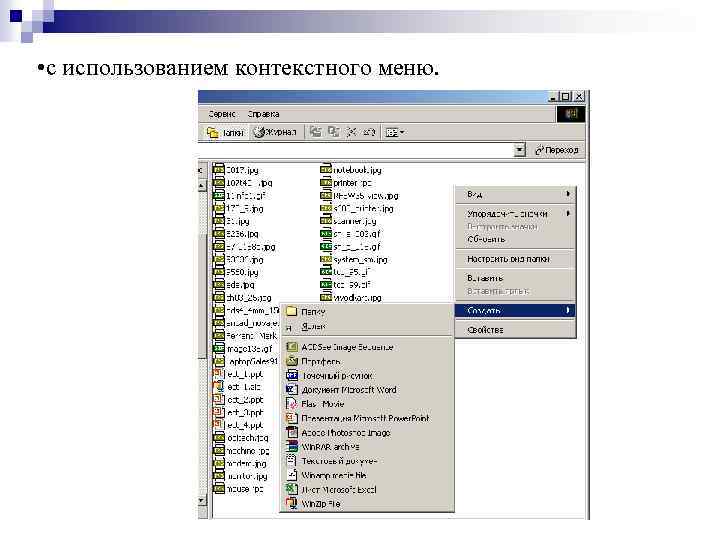
Task: Open the Views toolbar dropdown
Action: 395,133
